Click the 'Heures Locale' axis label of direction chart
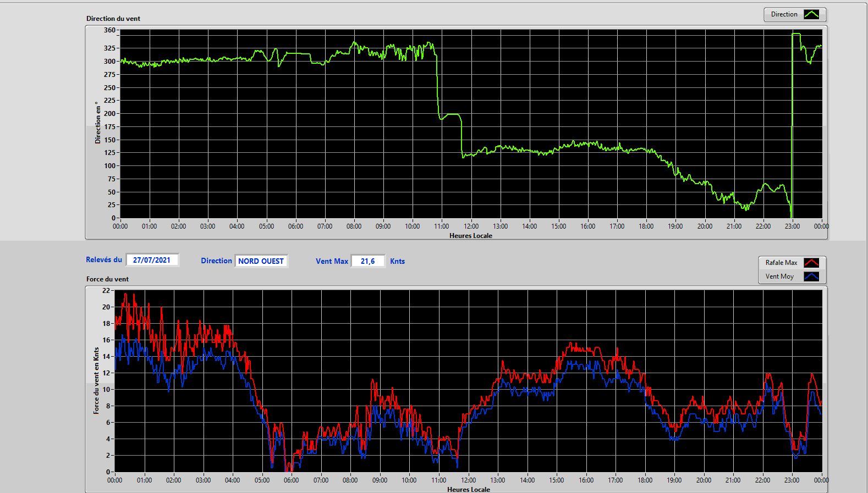The image size is (868, 493). [471, 236]
